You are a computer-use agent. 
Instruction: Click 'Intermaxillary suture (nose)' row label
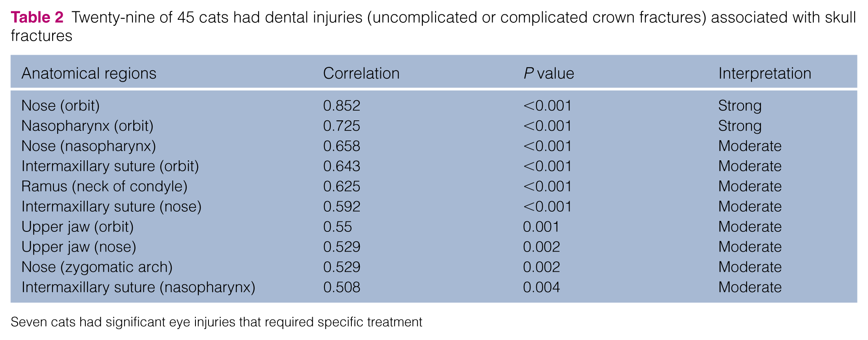[111, 207]
